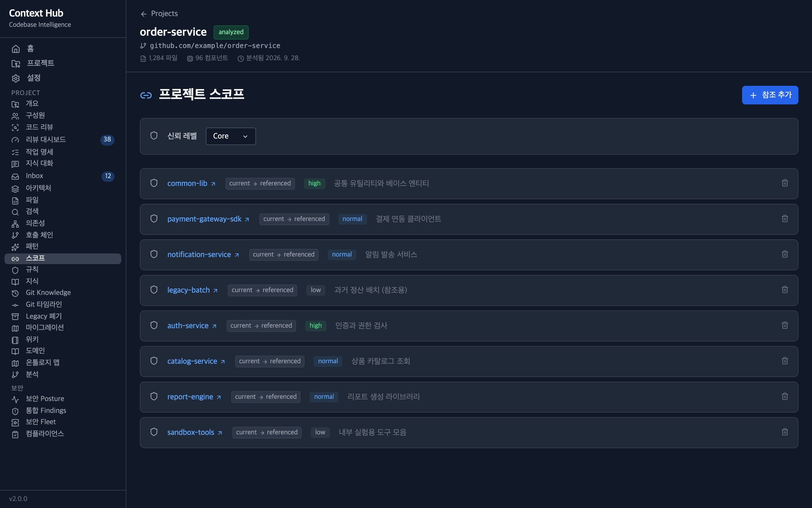Click the trash icon for catalog-service
The image size is (812, 508).
tap(784, 361)
